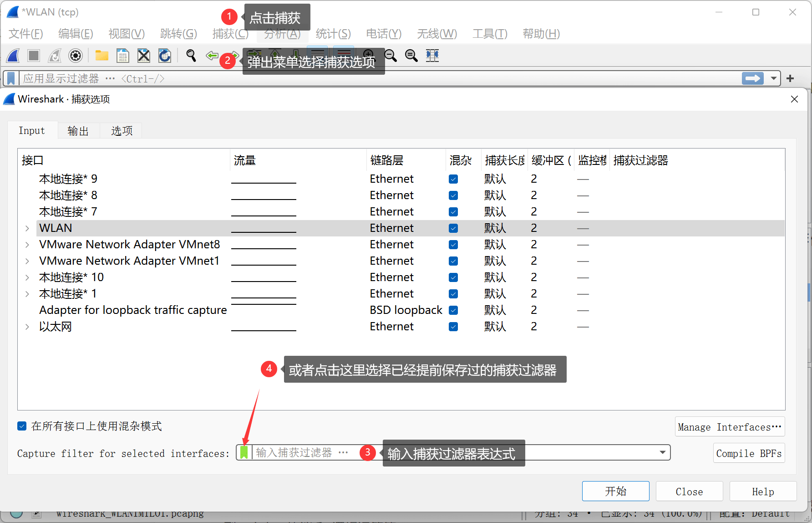Image resolution: width=812 pixels, height=523 pixels.
Task: Open Help for capture options
Action: pyautogui.click(x=763, y=491)
